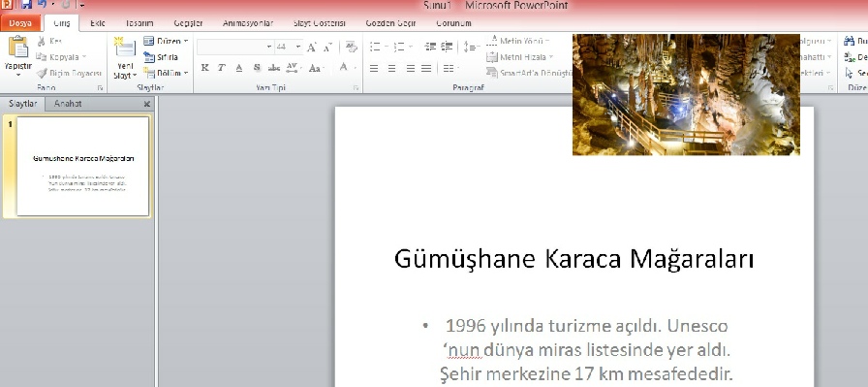Viewport: 868px width, 387px height.
Task: Click the decrease list level icon
Action: tap(430, 48)
